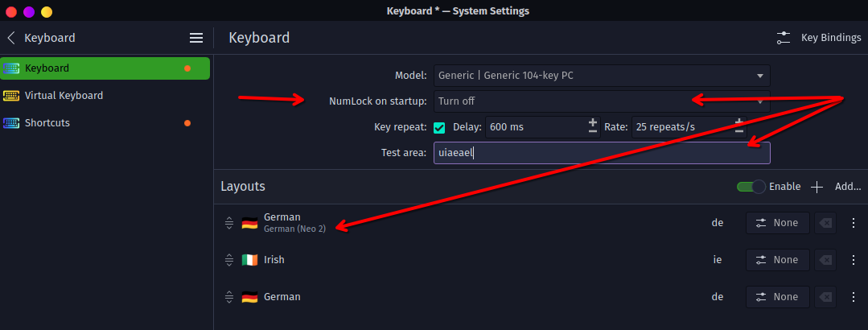Open more options for Neo 2 layout
Viewport: 868px width, 330px height.
pyautogui.click(x=853, y=223)
